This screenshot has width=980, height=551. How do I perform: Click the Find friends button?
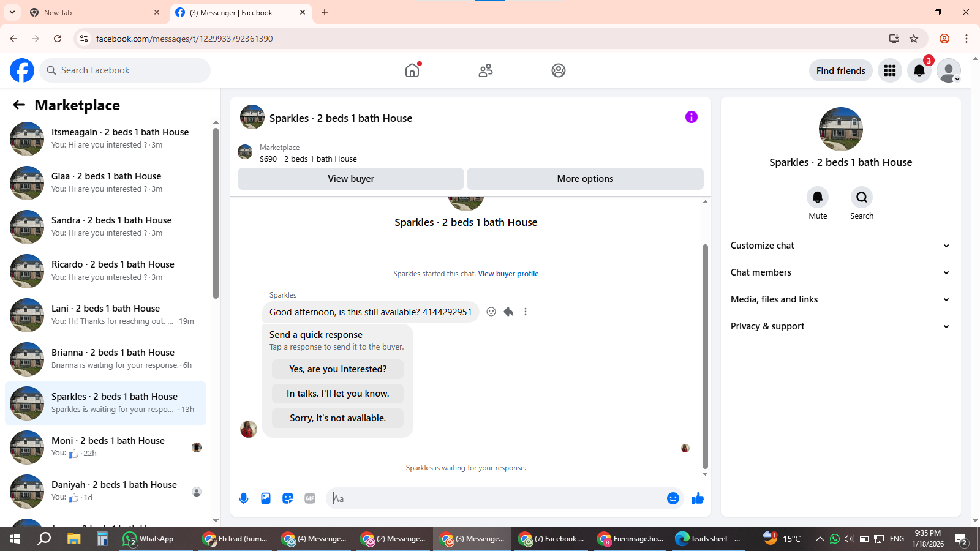(x=840, y=70)
